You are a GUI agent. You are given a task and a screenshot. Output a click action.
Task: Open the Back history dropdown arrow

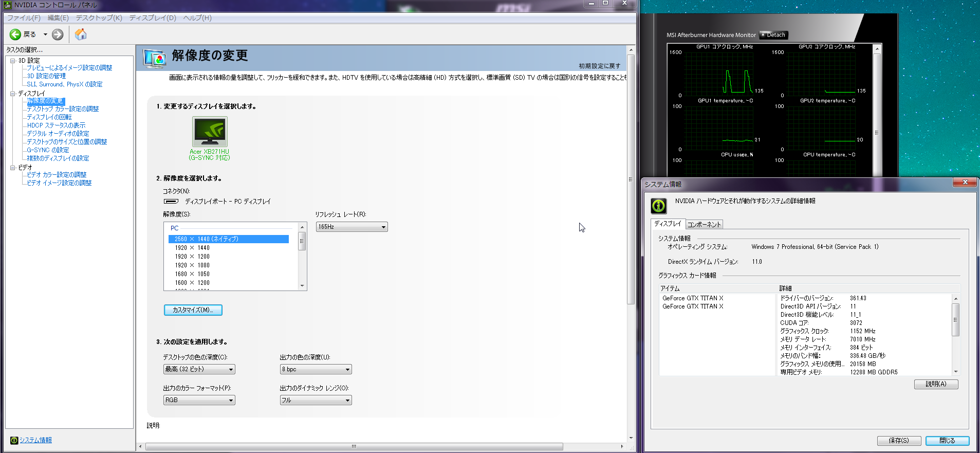tap(45, 34)
